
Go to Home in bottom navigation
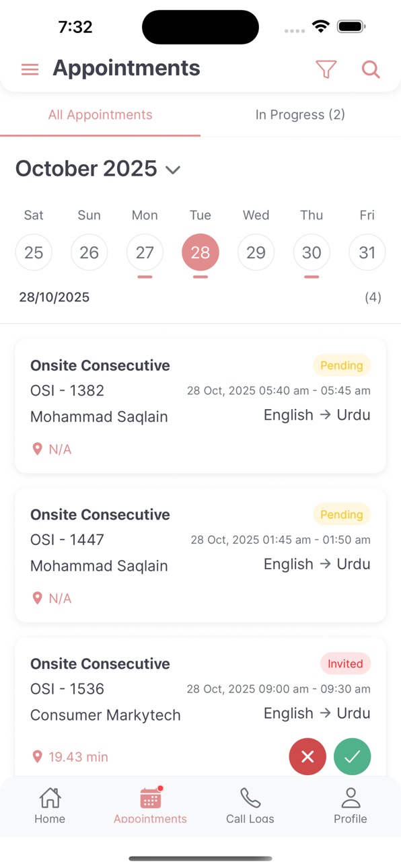[x=50, y=805]
